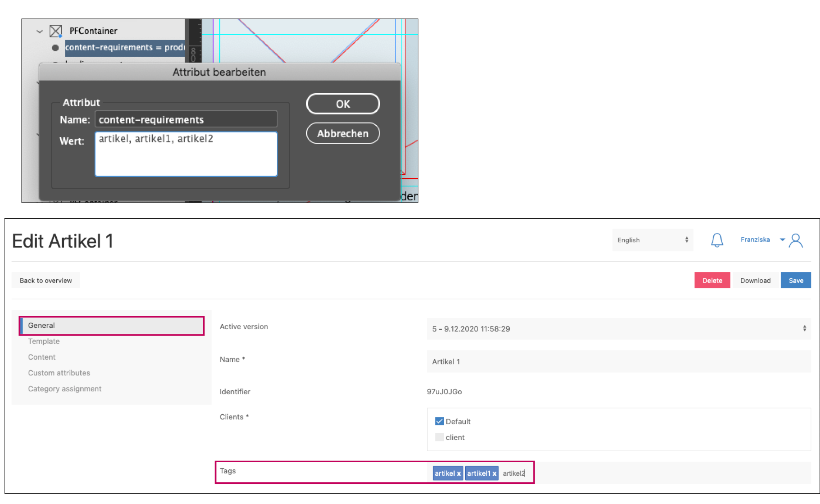This screenshot has height=504, width=820.
Task: Open the Custom attributes section
Action: [x=59, y=373]
